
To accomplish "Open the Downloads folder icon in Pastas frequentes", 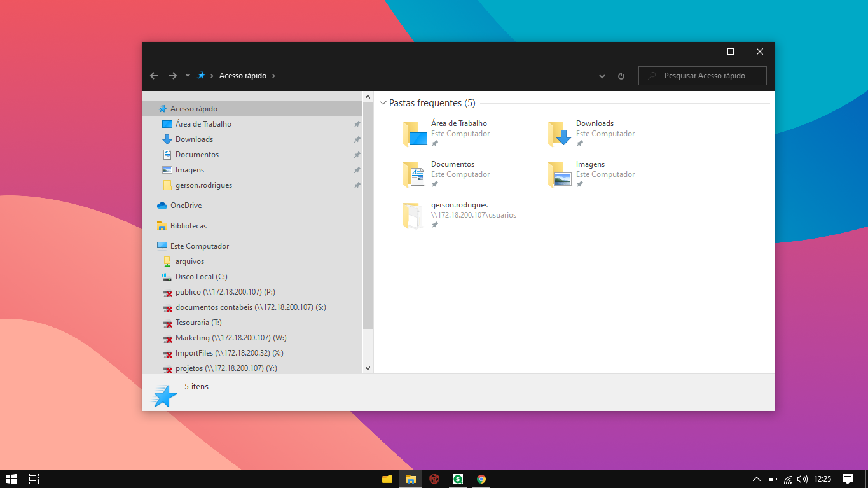I will pyautogui.click(x=559, y=134).
